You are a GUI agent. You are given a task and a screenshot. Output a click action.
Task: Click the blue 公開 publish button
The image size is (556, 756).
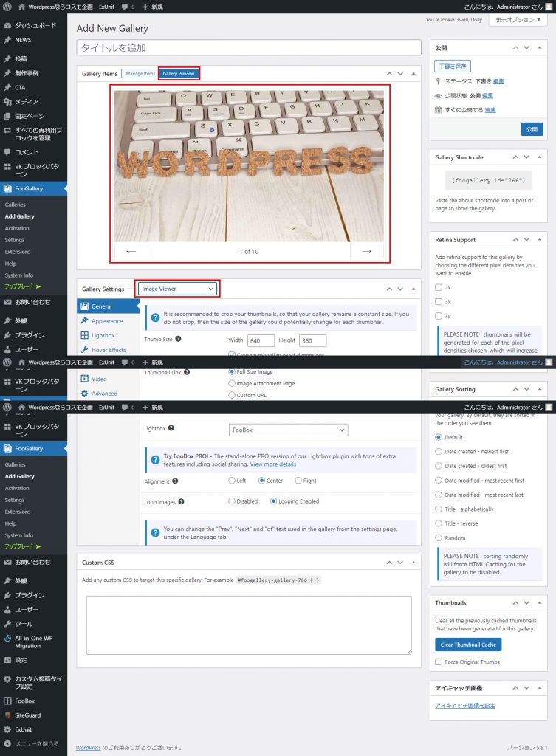tap(530, 128)
